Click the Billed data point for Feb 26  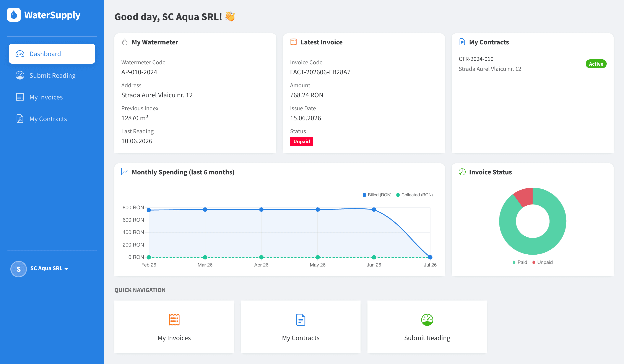(149, 210)
